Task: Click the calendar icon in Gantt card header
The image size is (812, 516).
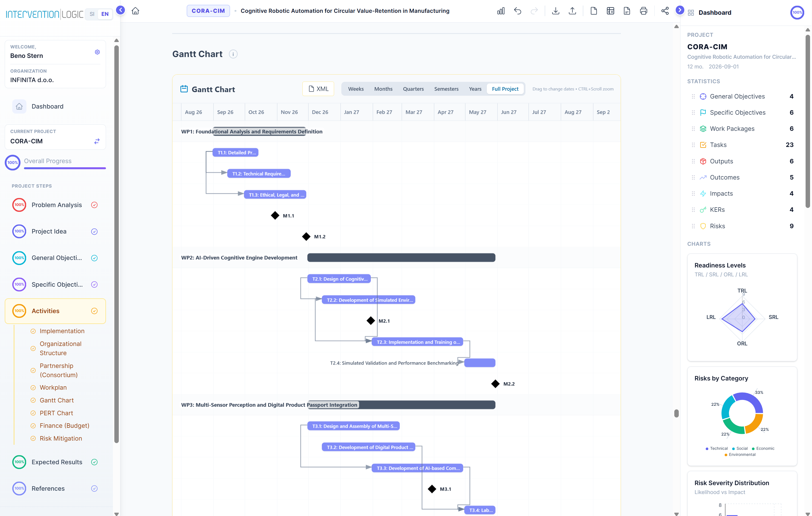Action: [x=184, y=89]
